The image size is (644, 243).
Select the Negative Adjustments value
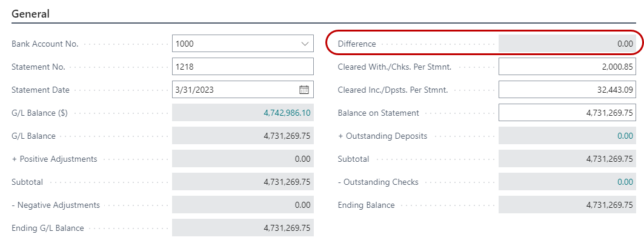click(242, 205)
